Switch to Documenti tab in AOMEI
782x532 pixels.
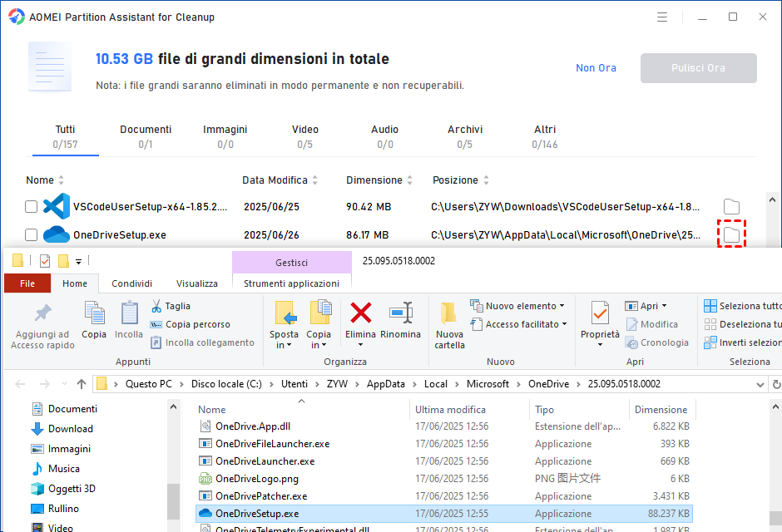click(x=146, y=136)
